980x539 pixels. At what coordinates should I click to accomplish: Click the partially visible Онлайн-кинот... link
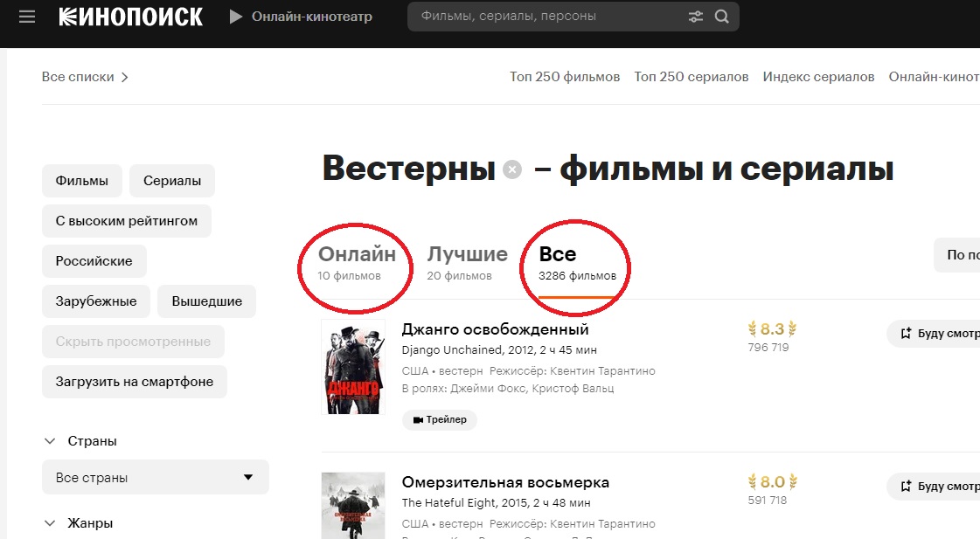point(935,77)
